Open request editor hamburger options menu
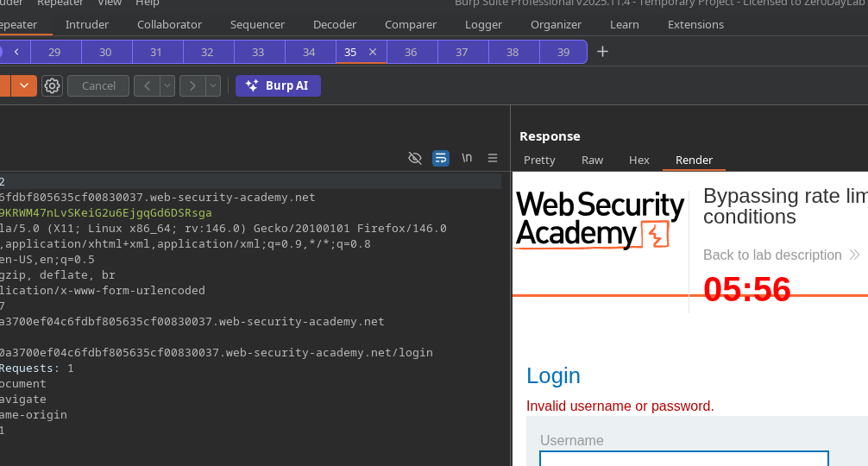The width and height of the screenshot is (868, 466). tap(493, 158)
